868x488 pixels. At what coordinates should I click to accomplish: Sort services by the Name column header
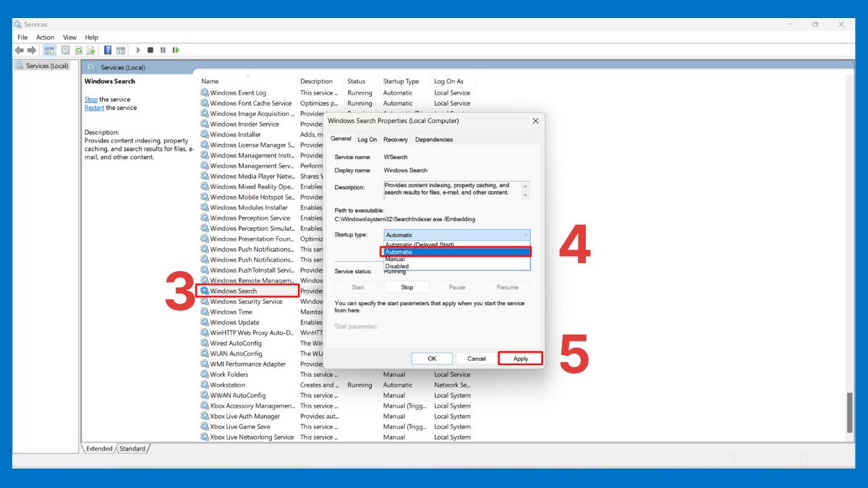210,81
